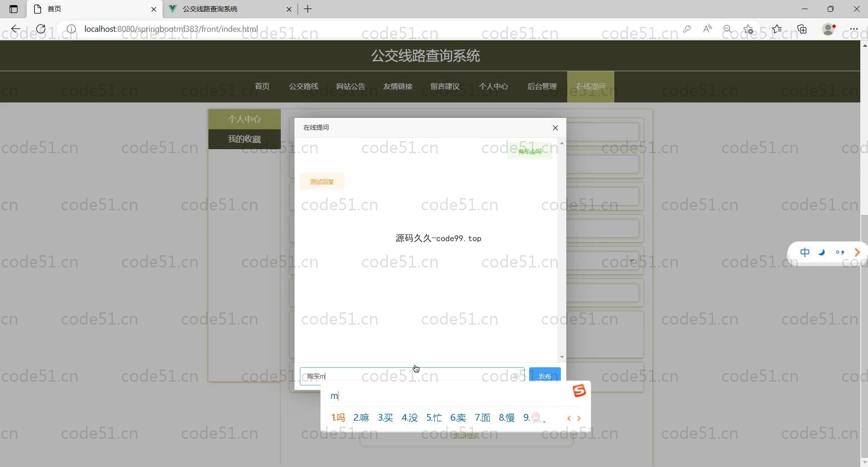Viewport: 868px width, 467px height.
Task: Select IME candidate 4.没
Action: point(410,418)
